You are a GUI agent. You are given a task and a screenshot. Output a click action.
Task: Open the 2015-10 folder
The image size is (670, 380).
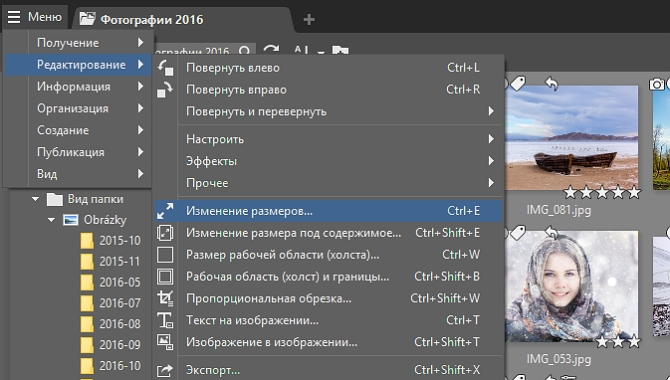click(111, 241)
